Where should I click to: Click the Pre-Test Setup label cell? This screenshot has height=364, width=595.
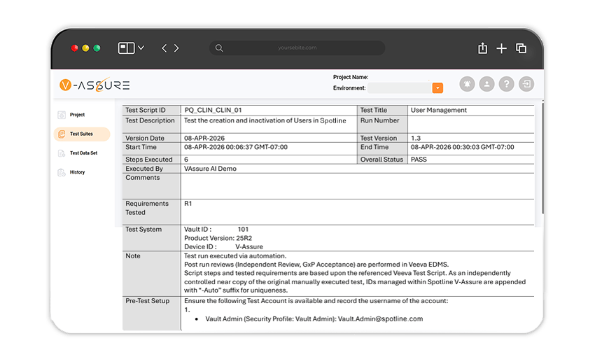tap(151, 313)
